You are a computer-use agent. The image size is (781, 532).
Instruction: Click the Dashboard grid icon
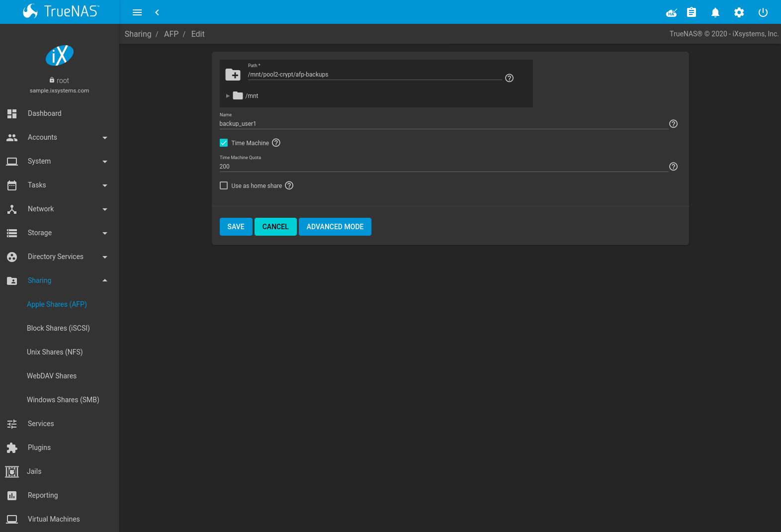(x=12, y=113)
